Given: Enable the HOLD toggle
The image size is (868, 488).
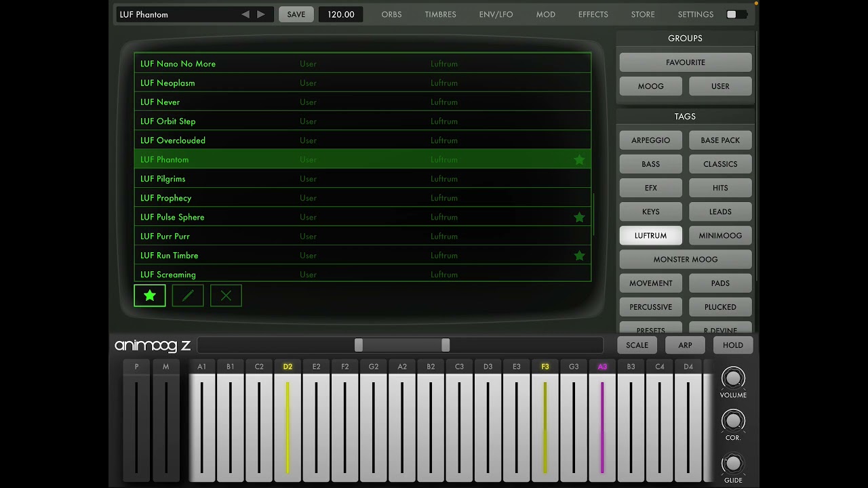Looking at the screenshot, I should 733,345.
